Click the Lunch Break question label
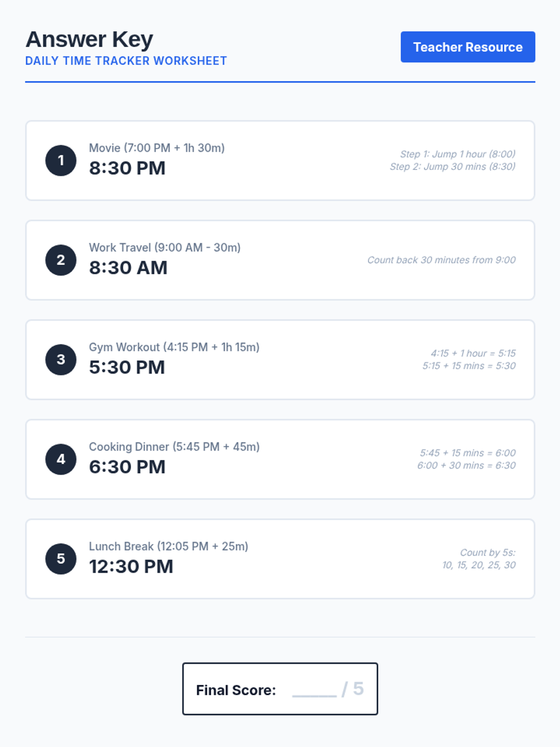The image size is (560, 747). (x=168, y=546)
